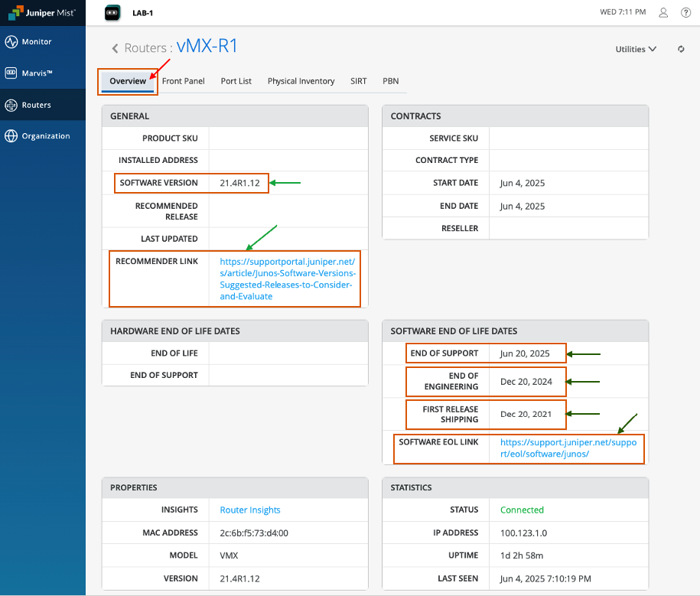
Task: Click the Router Insights link
Action: tap(250, 510)
